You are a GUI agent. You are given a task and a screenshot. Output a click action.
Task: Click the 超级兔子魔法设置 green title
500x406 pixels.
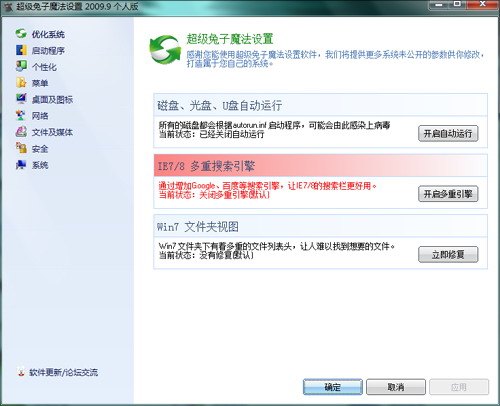230,39
